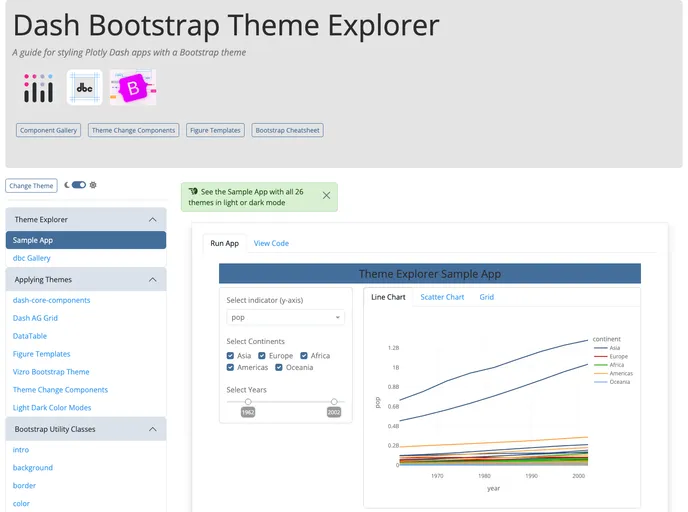Open the Component Gallery button

tap(49, 130)
